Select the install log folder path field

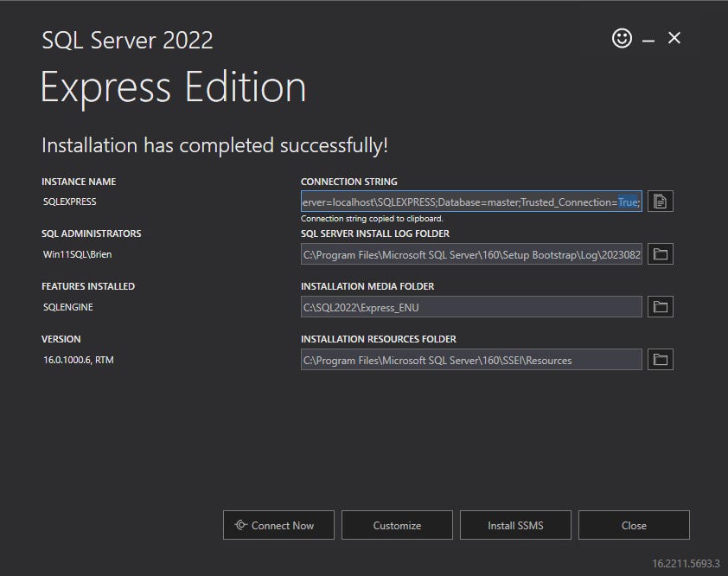[x=471, y=253]
